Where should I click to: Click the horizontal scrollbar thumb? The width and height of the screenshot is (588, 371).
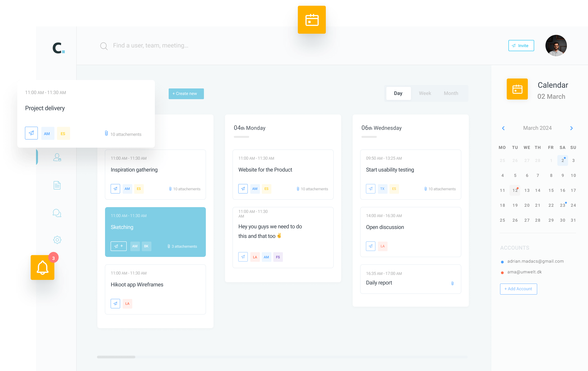tap(116, 357)
